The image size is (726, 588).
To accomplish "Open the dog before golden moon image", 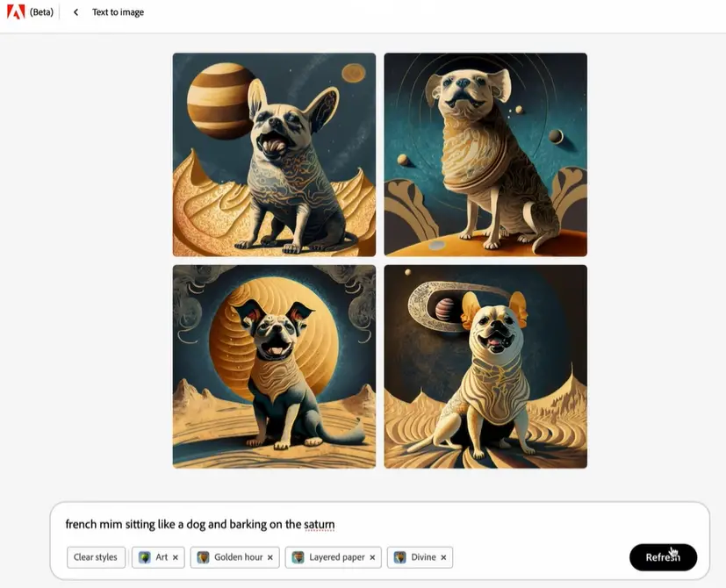I will (274, 367).
